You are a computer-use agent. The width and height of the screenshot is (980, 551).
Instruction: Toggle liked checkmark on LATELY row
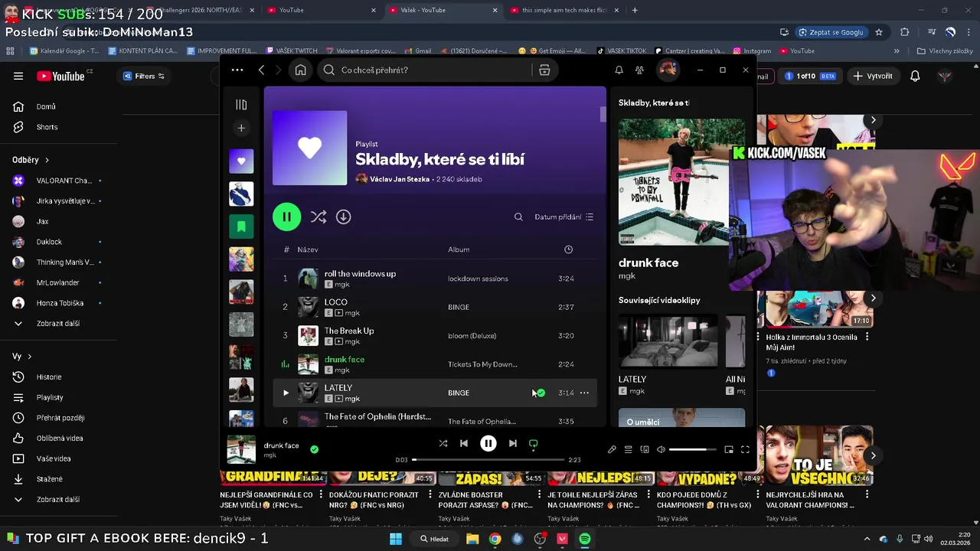point(541,393)
